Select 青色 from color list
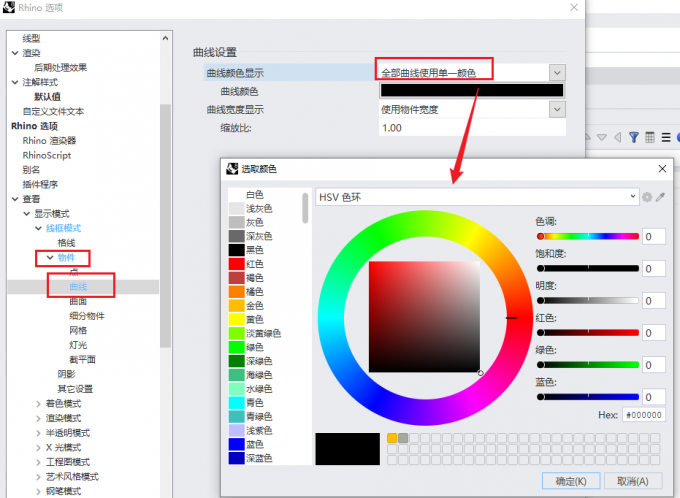680x498 pixels. 255,403
